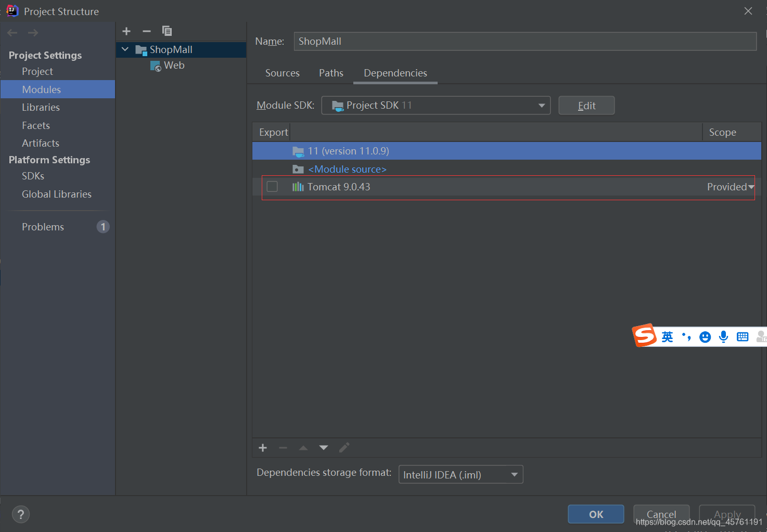This screenshot has width=767, height=532.
Task: Click the back navigation arrow
Action: [x=12, y=33]
